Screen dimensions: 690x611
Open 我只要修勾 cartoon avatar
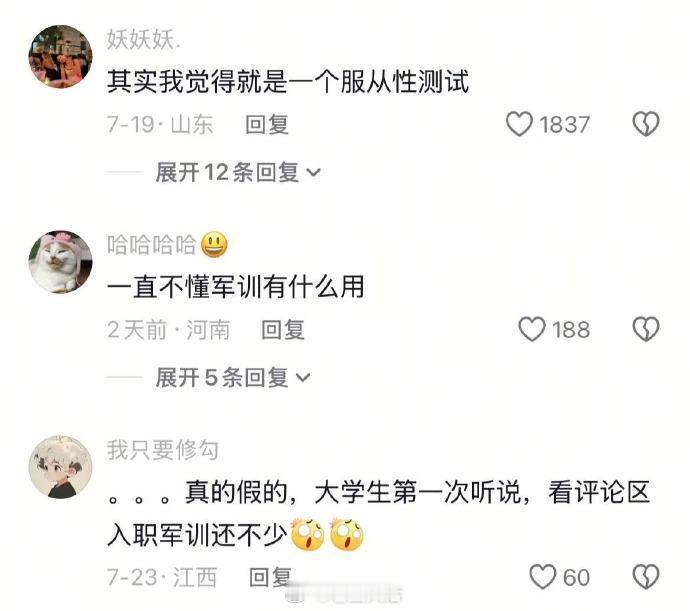point(61,467)
